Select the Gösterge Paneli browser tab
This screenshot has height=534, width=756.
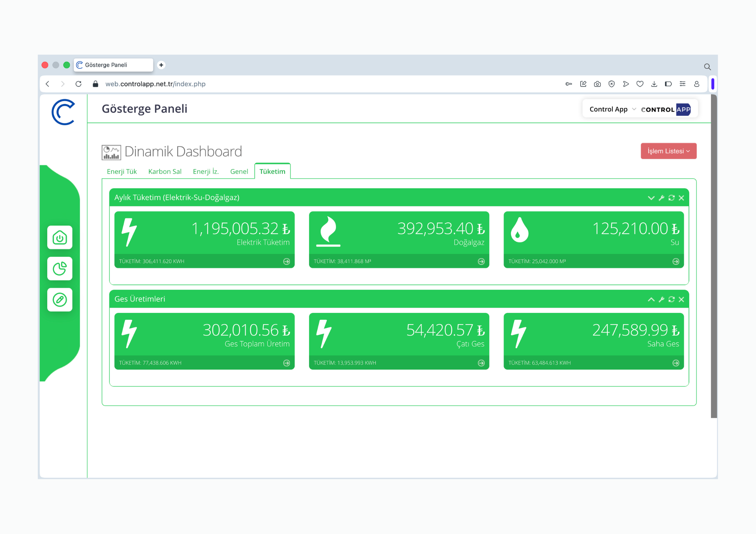(113, 65)
